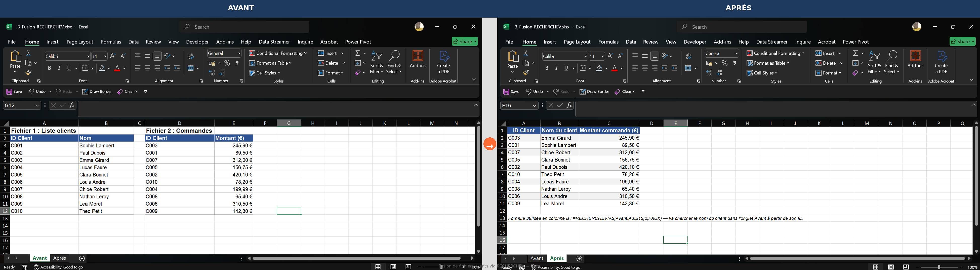Image resolution: width=980 pixels, height=270 pixels.
Task: Toggle Page Break Preview in left status bar
Action: 408,267
